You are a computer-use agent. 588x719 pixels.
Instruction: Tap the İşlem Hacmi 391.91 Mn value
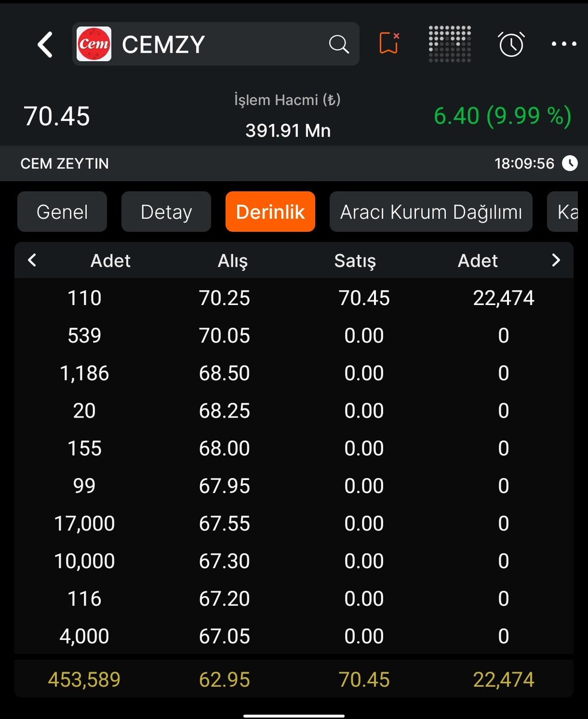pos(288,131)
